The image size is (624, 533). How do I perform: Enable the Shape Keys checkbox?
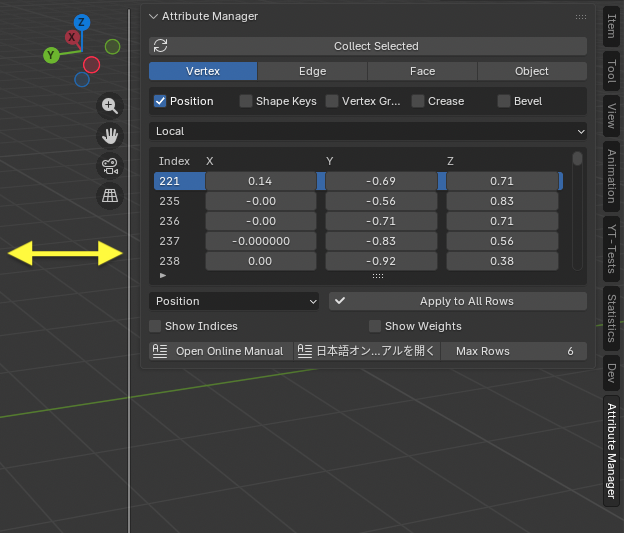point(246,101)
